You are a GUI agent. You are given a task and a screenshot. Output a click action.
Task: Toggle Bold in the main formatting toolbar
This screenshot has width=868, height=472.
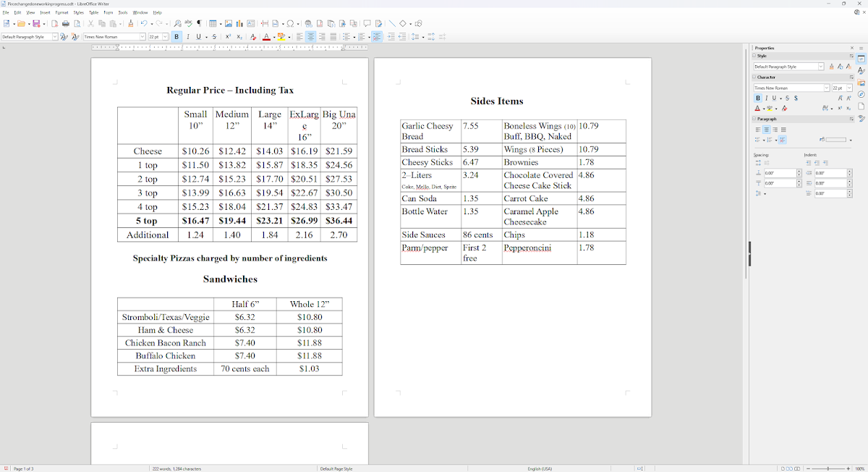[x=176, y=37]
